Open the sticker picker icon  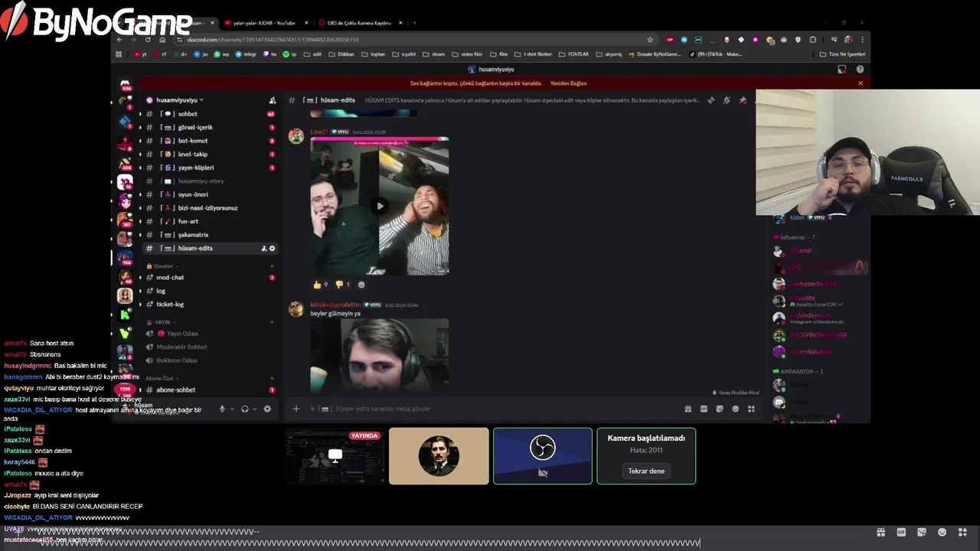(720, 409)
